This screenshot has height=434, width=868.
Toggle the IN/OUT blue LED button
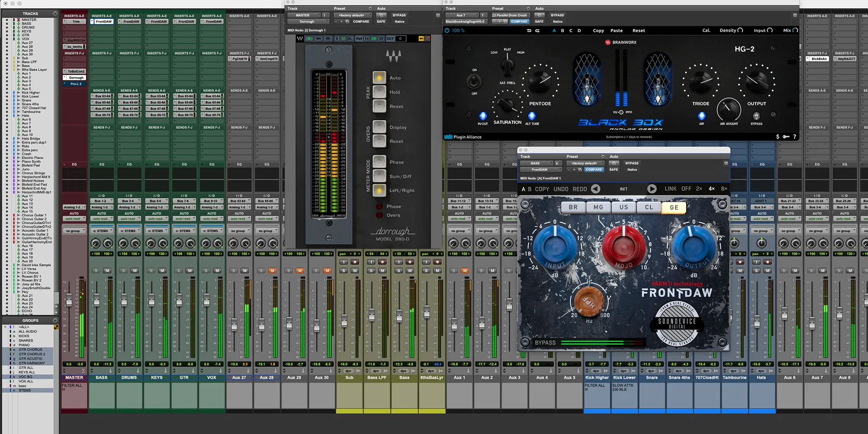pyautogui.click(x=483, y=116)
